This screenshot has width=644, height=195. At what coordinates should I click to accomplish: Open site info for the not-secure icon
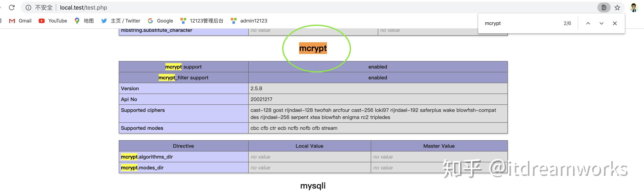point(29,7)
